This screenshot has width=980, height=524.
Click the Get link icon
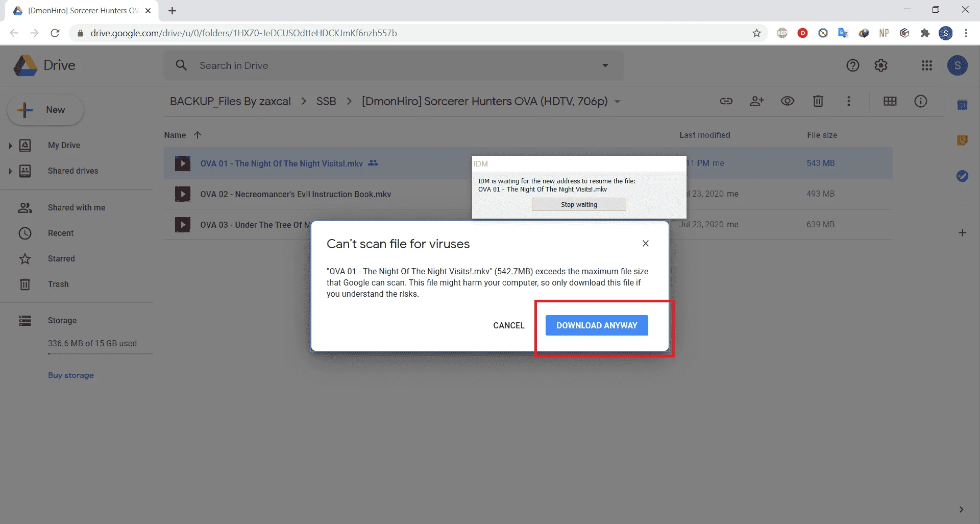click(726, 101)
